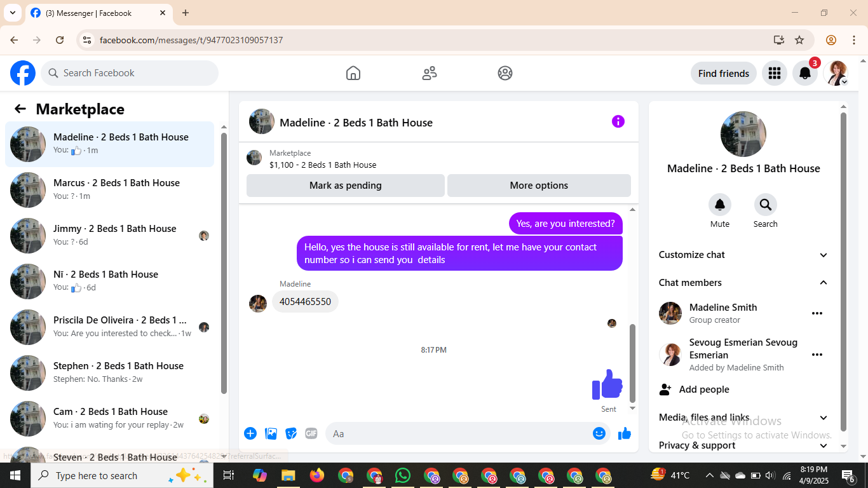This screenshot has width=868, height=488.
Task: Open the account menu via profile avatar
Action: click(836, 73)
